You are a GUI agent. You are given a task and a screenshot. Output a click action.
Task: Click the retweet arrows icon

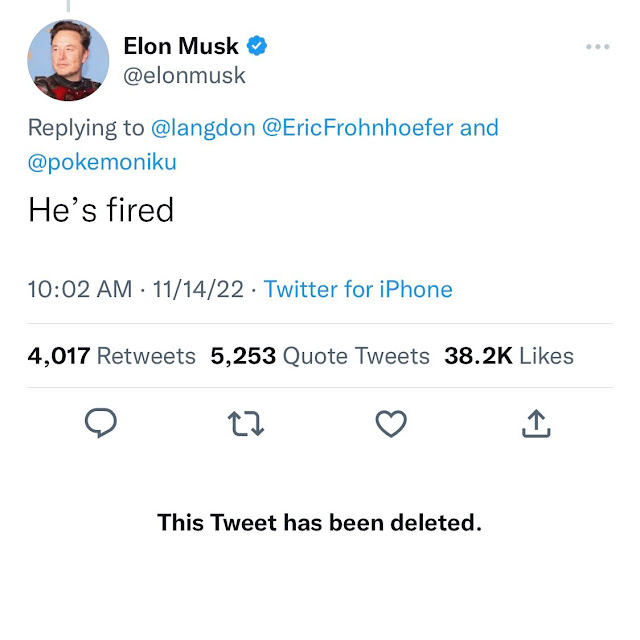click(246, 424)
